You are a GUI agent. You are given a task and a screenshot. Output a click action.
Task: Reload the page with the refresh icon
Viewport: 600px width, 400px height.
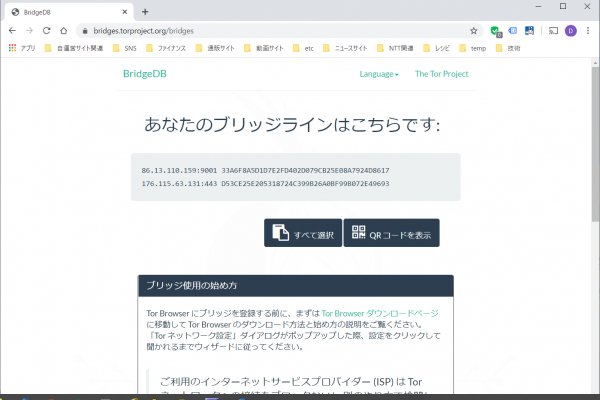tap(46, 31)
